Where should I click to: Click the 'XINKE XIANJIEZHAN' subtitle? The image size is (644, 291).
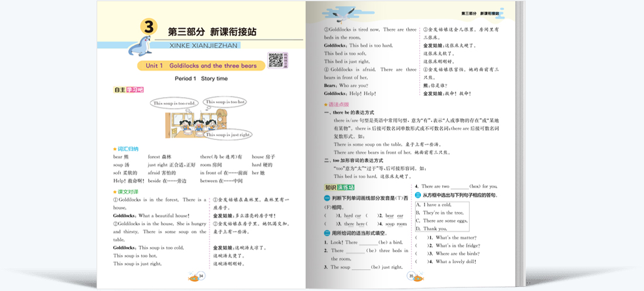203,46
